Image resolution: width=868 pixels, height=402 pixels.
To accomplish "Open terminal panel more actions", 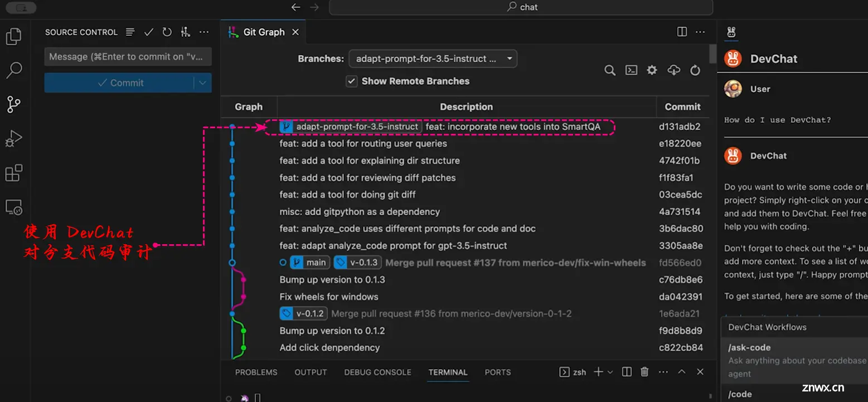I will point(663,372).
